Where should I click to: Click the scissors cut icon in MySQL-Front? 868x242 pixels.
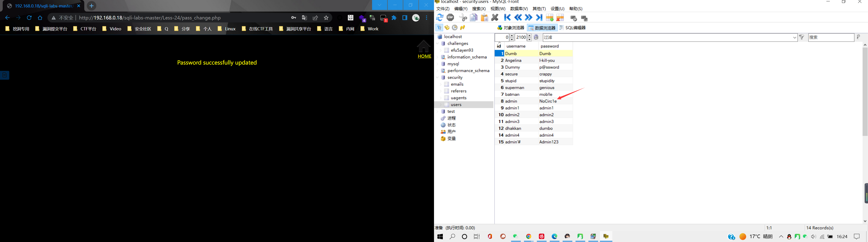[x=463, y=18]
